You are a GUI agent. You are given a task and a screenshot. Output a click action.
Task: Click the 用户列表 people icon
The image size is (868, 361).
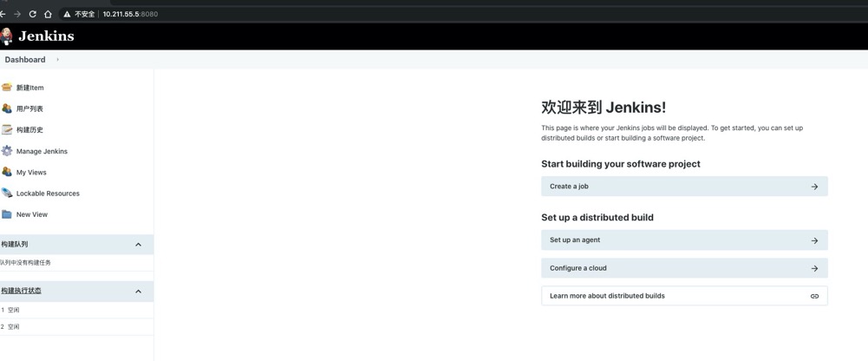click(x=7, y=108)
